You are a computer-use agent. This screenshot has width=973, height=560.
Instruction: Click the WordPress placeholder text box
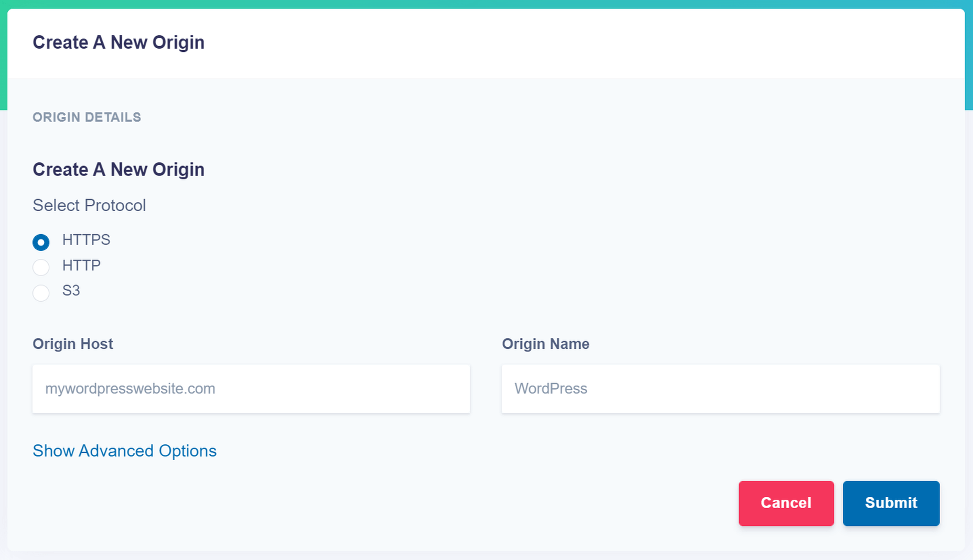click(720, 389)
